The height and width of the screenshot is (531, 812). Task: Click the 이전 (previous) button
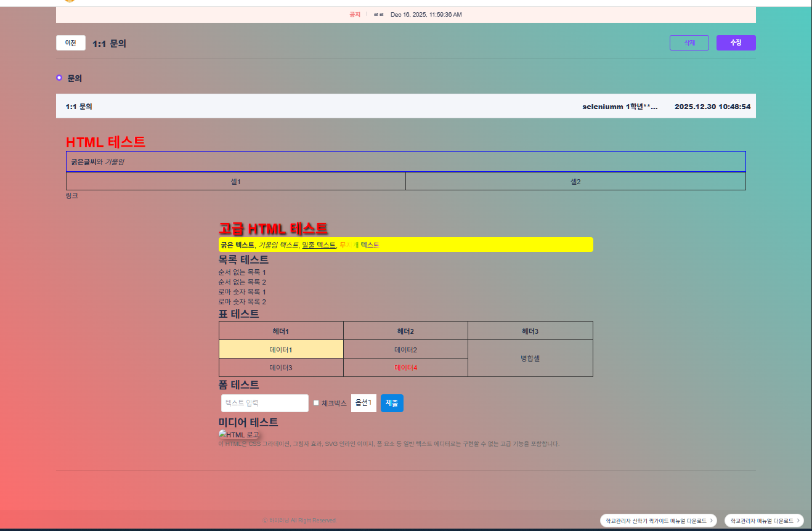(x=70, y=43)
